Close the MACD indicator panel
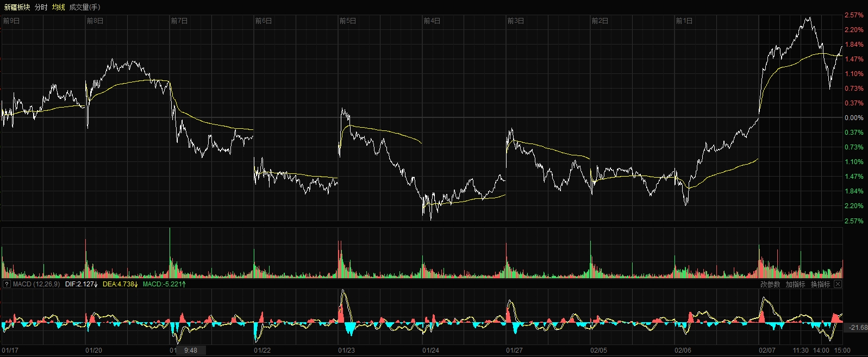The height and width of the screenshot is (357, 868). pyautogui.click(x=838, y=284)
